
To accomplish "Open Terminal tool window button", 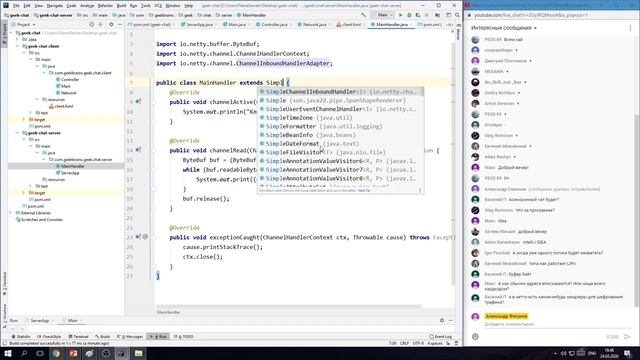I will click(78, 337).
